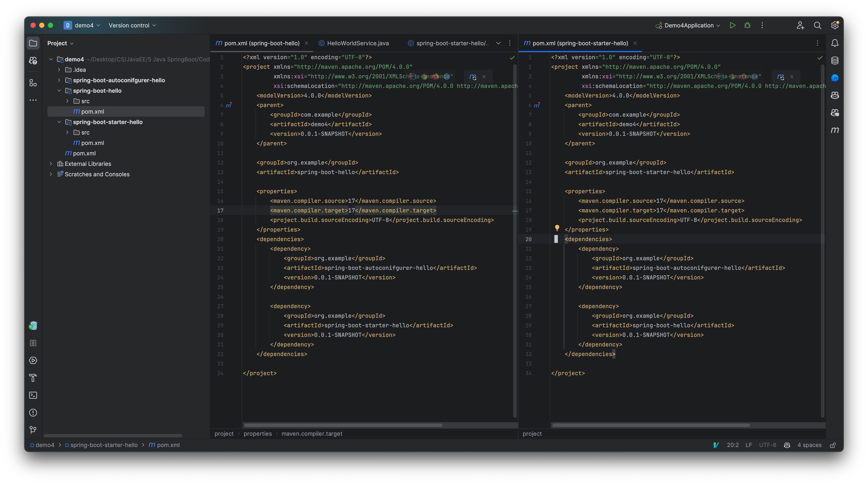Open the Git tool window
Viewport: 868px width, 484px height.
coord(33,430)
